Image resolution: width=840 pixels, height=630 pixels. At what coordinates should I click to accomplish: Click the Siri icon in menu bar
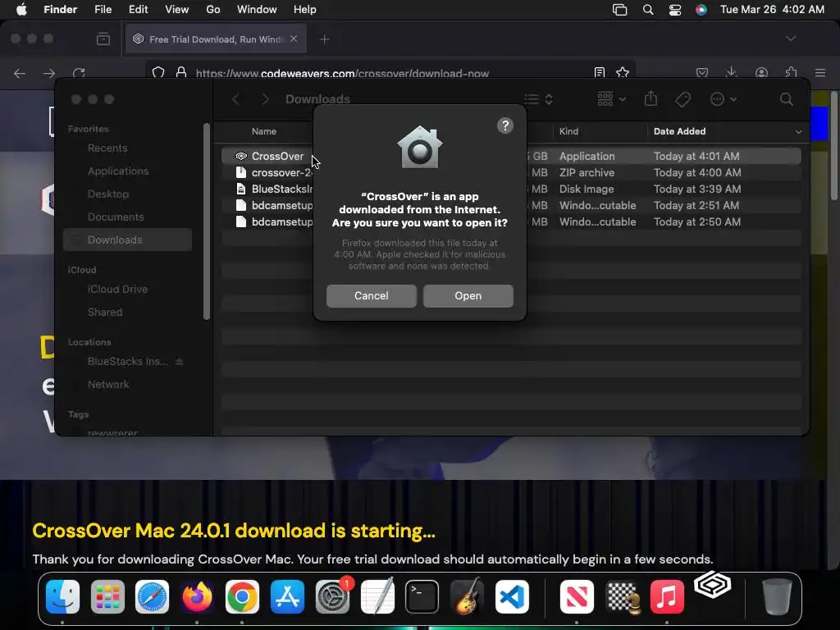[x=701, y=10]
